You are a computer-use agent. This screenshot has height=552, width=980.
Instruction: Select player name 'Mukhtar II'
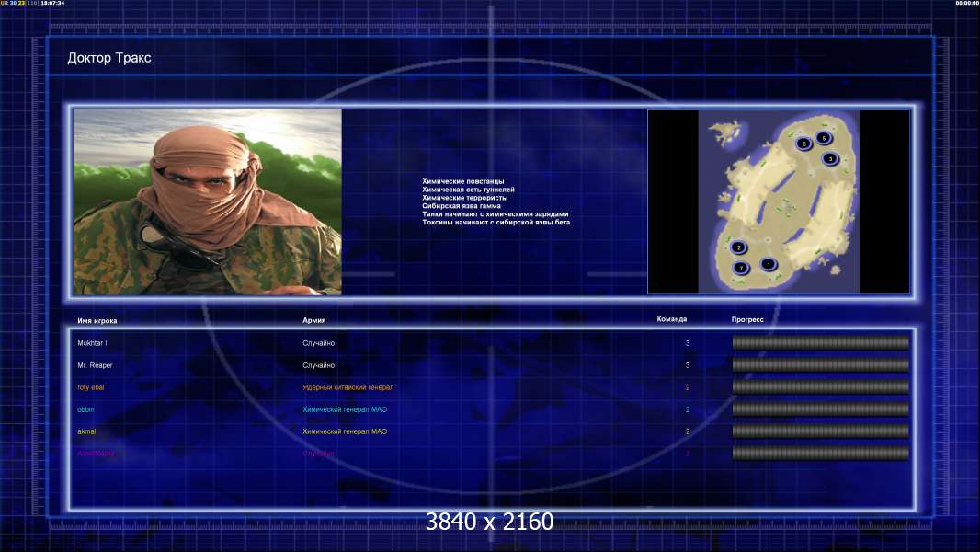click(93, 343)
